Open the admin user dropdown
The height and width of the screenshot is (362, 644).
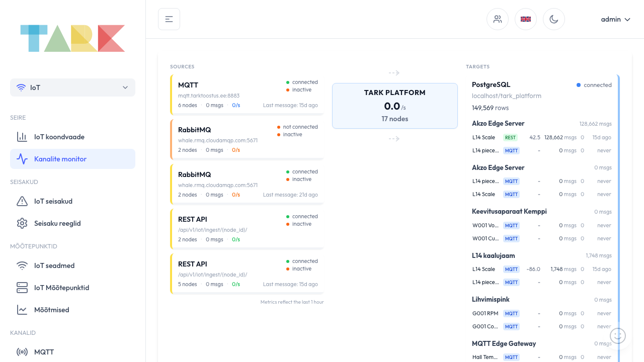point(615,19)
